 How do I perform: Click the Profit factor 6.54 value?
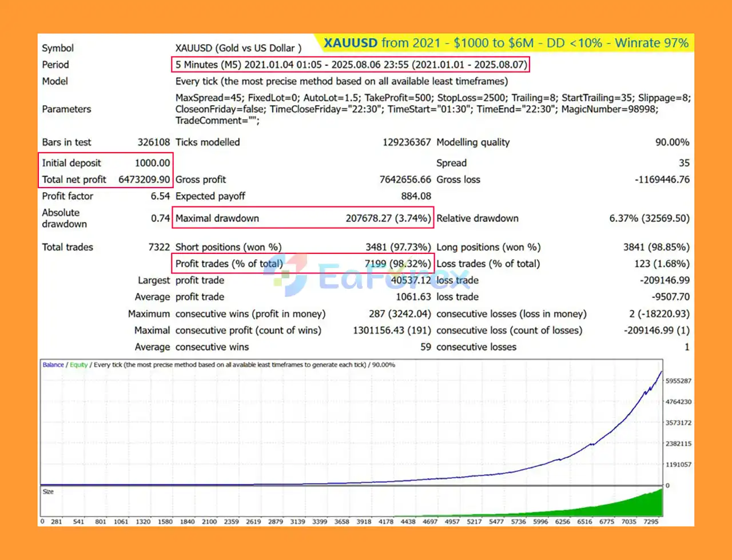[160, 196]
